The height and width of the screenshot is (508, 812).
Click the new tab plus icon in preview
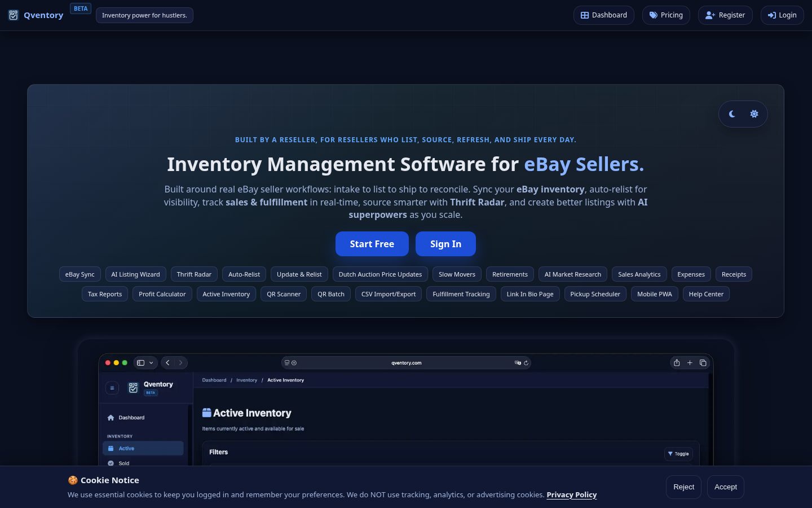(x=690, y=363)
